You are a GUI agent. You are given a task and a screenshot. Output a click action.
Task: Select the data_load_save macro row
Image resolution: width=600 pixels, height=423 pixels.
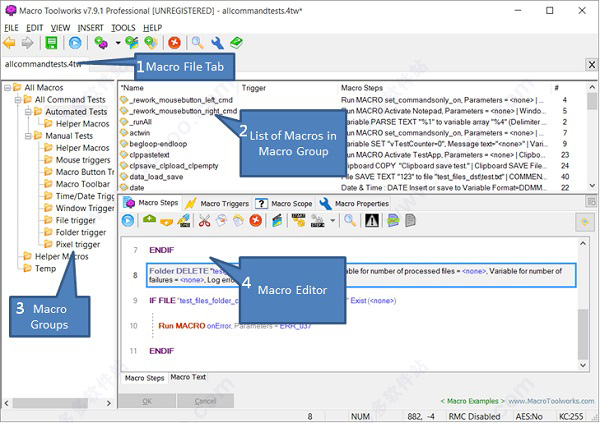tap(156, 177)
